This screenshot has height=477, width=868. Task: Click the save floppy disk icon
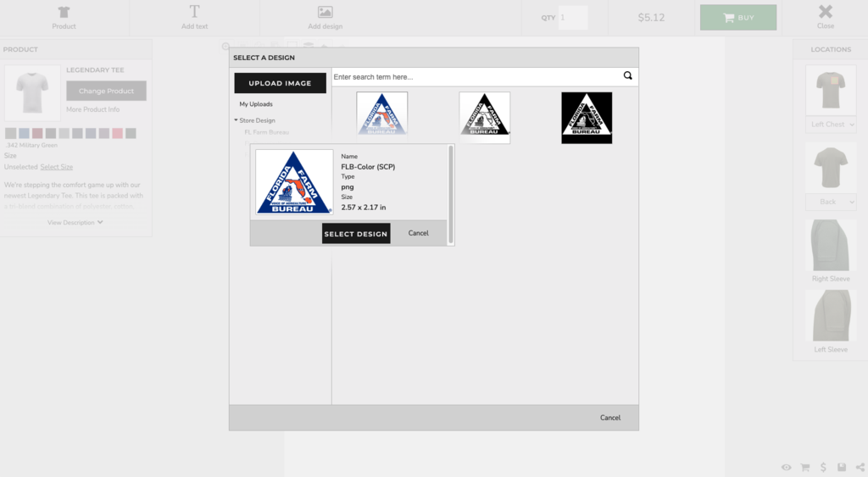click(842, 468)
